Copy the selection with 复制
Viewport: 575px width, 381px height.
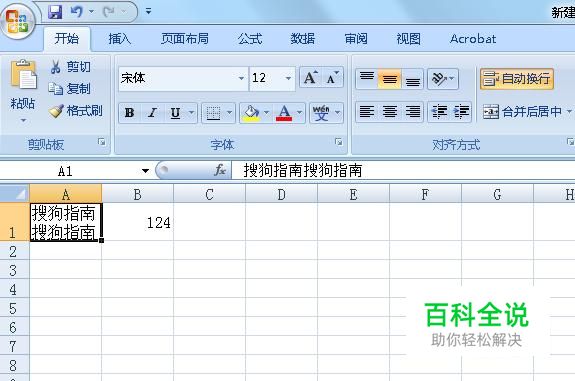coord(70,89)
